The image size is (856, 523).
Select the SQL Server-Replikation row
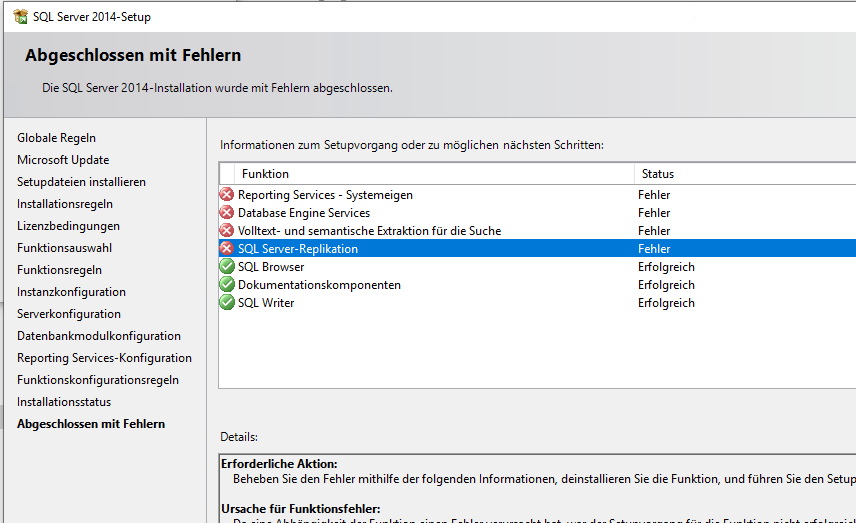537,248
